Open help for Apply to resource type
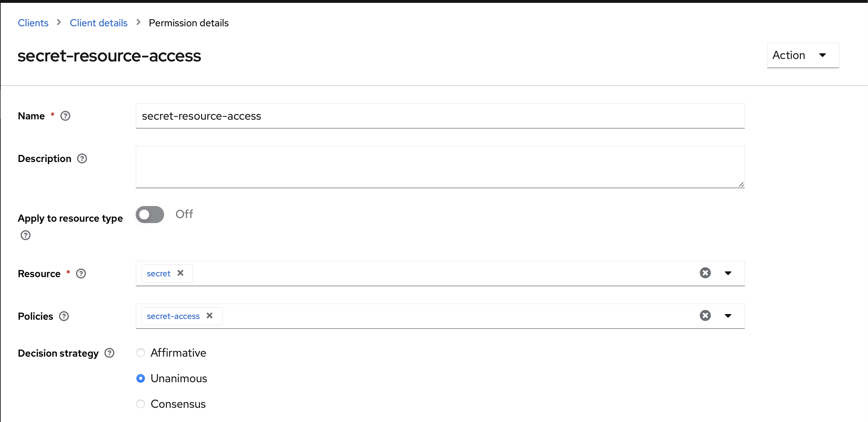This screenshot has width=868, height=422. pyautogui.click(x=26, y=235)
